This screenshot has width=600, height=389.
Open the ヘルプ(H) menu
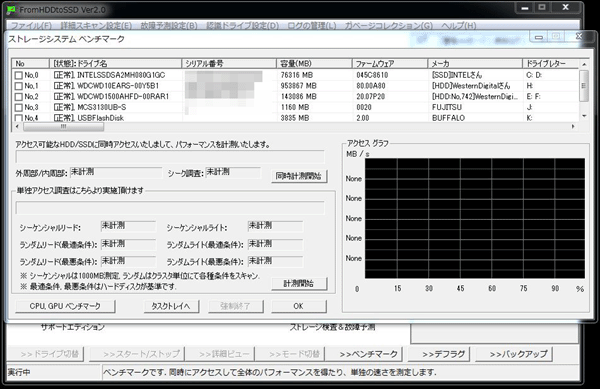point(458,26)
